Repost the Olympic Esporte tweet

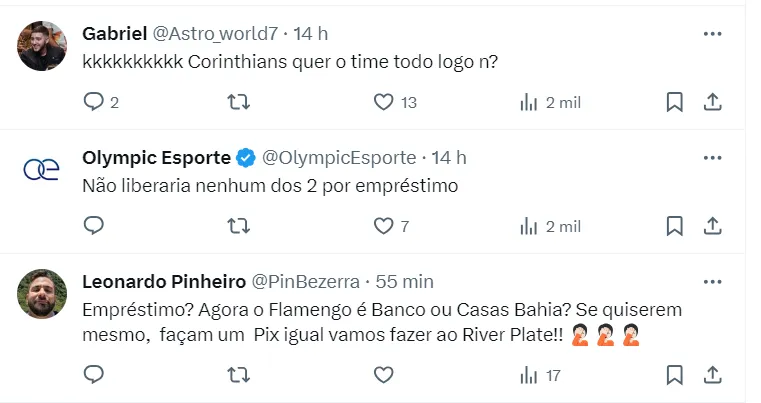239,226
